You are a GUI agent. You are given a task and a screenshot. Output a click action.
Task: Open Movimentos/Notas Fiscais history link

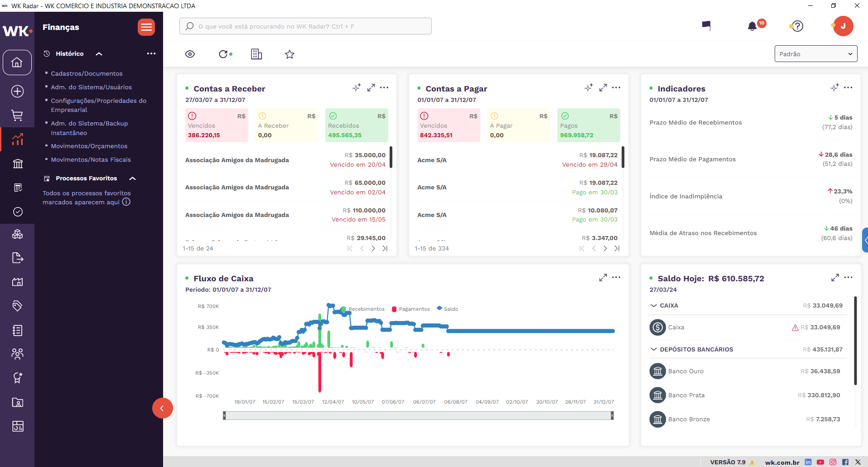(91, 159)
